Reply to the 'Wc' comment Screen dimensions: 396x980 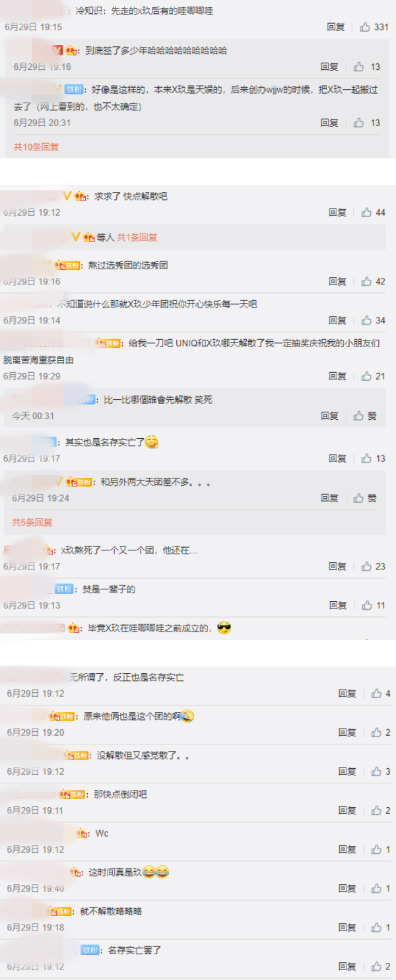(347, 849)
